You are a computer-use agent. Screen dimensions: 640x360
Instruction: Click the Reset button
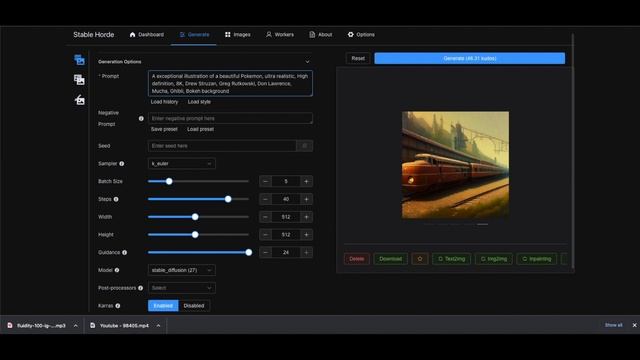[x=358, y=58]
